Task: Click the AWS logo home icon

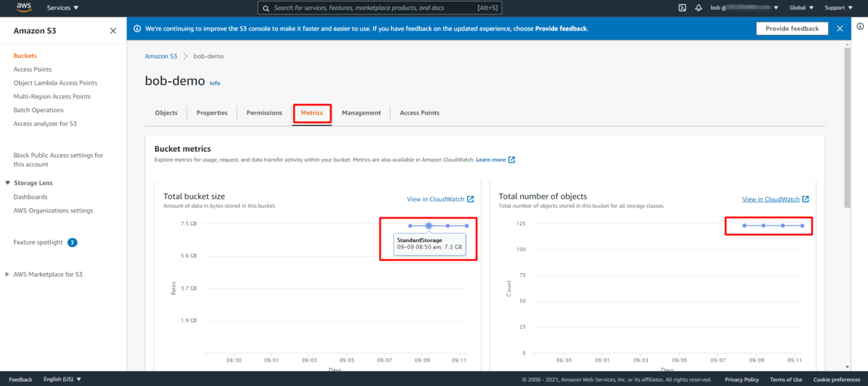Action: click(24, 7)
